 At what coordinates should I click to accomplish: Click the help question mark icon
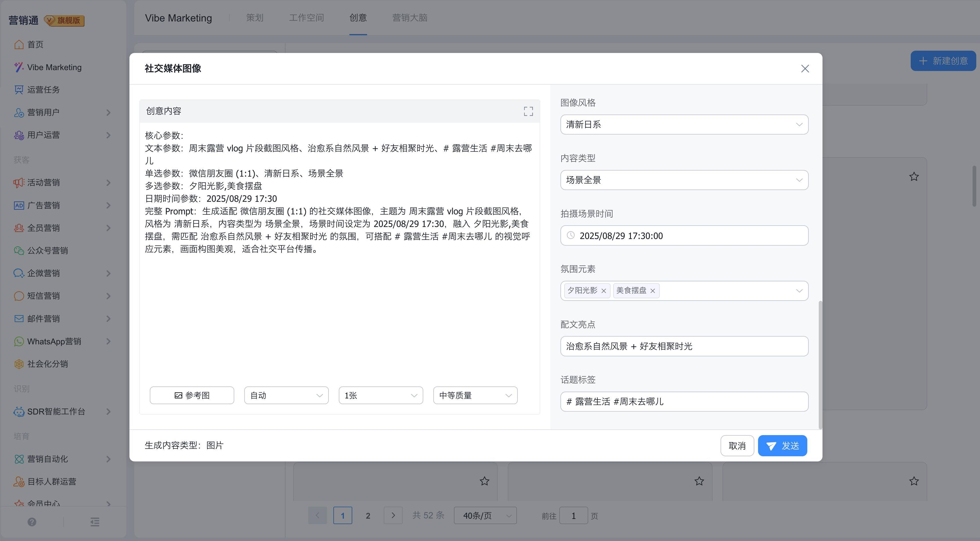(32, 522)
